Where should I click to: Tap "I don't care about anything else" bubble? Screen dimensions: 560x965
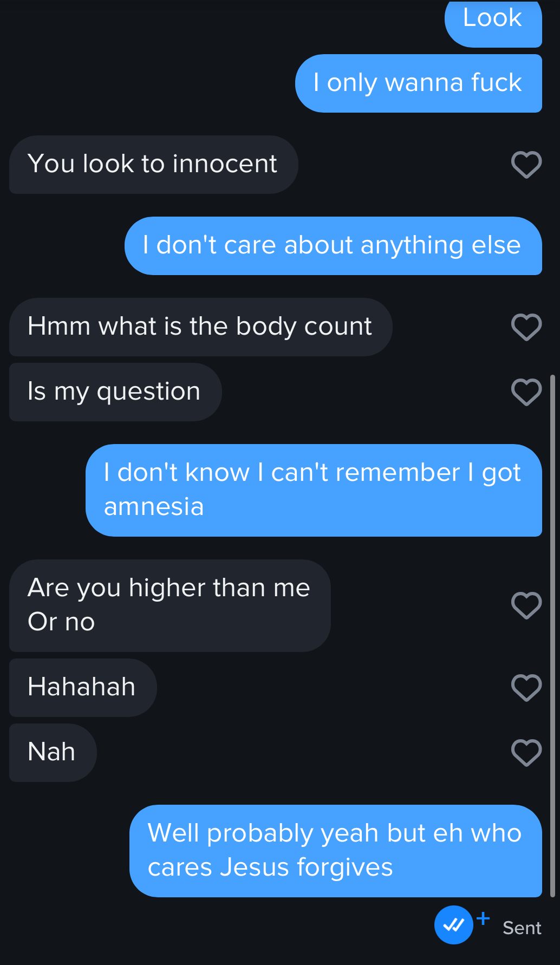(333, 246)
